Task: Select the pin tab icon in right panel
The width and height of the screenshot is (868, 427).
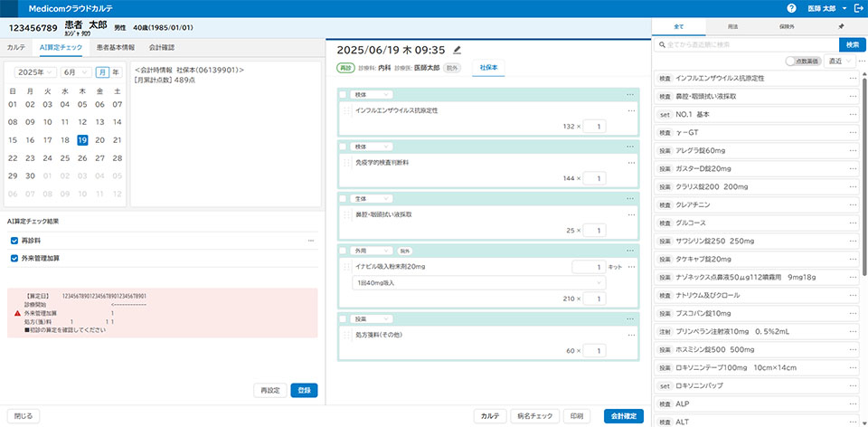Action: click(x=841, y=27)
